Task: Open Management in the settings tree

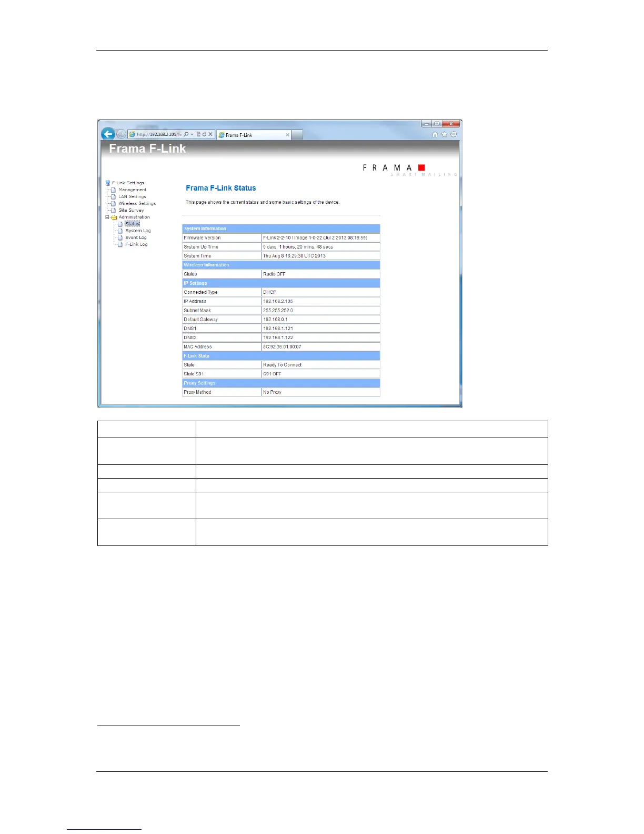Action: pyautogui.click(x=132, y=190)
